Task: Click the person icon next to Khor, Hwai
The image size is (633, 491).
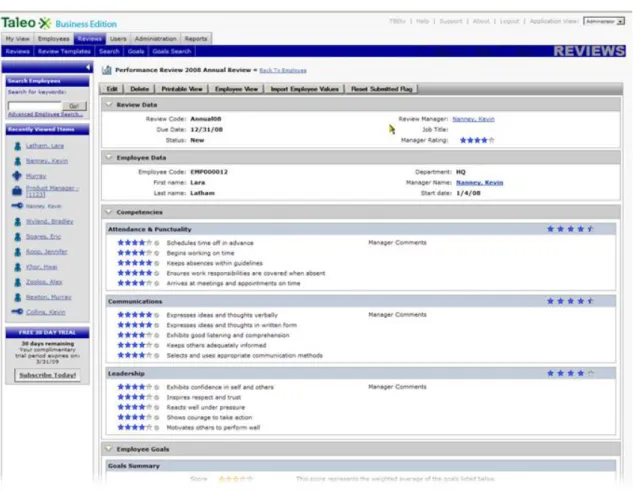Action: point(17,267)
